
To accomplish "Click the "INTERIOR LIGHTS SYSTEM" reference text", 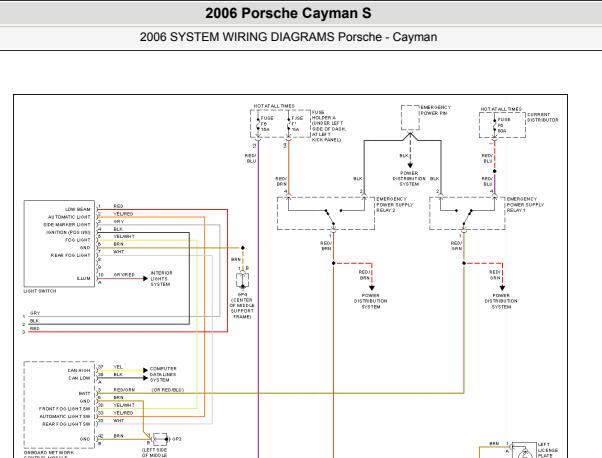I will [161, 279].
